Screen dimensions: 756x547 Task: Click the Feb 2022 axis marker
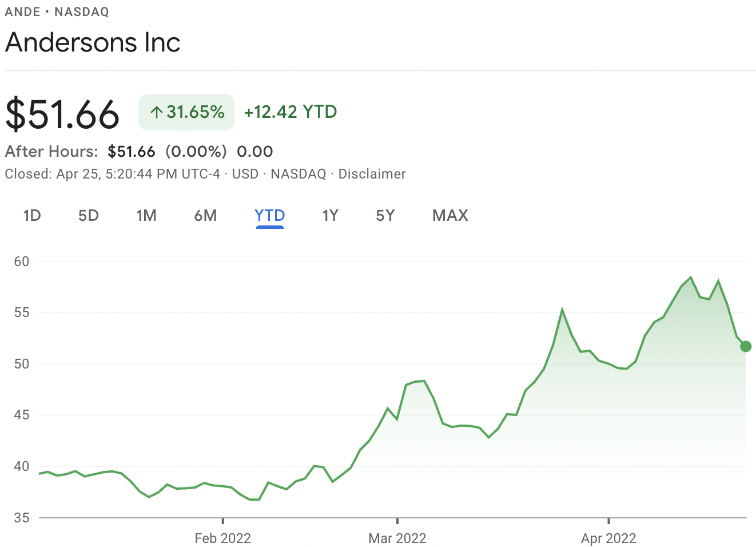(222, 538)
